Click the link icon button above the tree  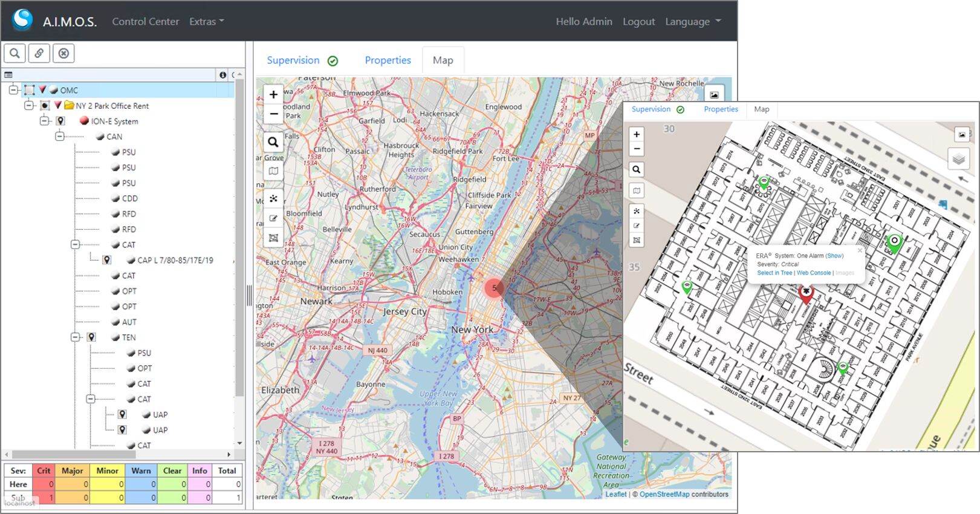coord(39,53)
